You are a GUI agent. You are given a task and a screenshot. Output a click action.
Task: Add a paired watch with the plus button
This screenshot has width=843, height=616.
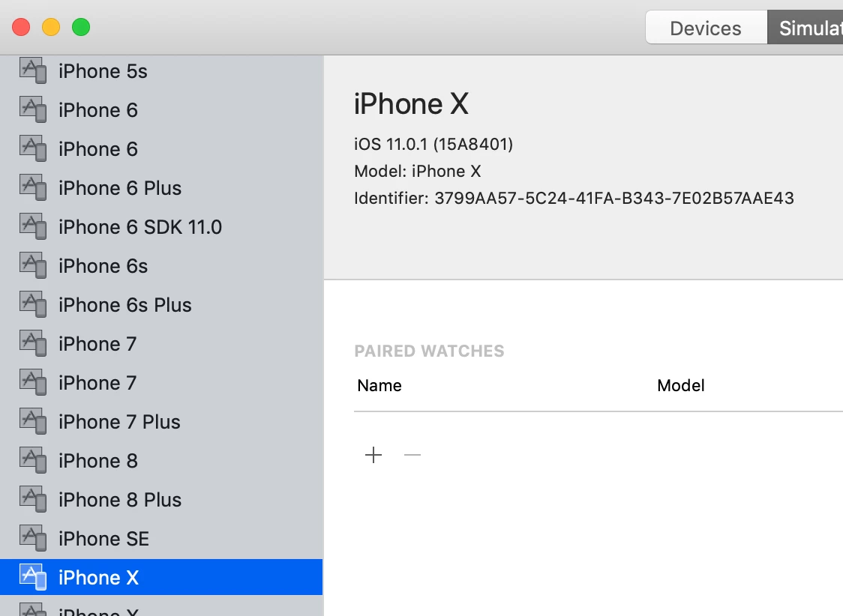373,455
